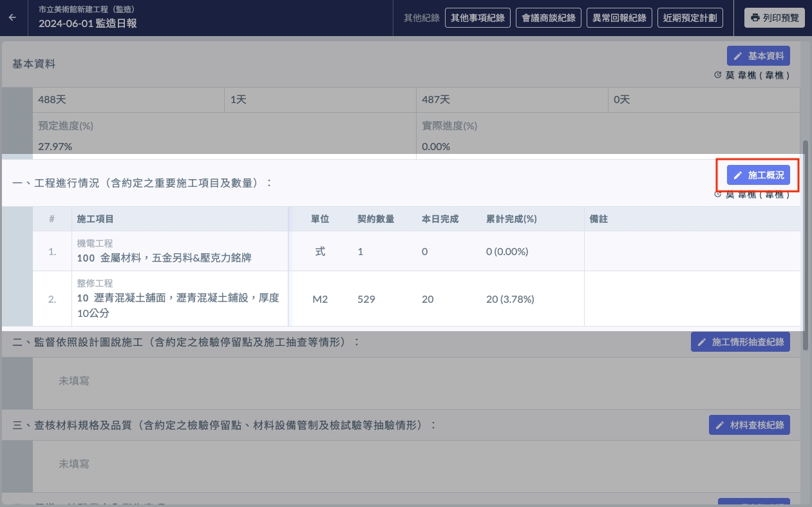812x507 pixels.
Task: Click the 備註 cell of row 2
Action: click(x=692, y=299)
